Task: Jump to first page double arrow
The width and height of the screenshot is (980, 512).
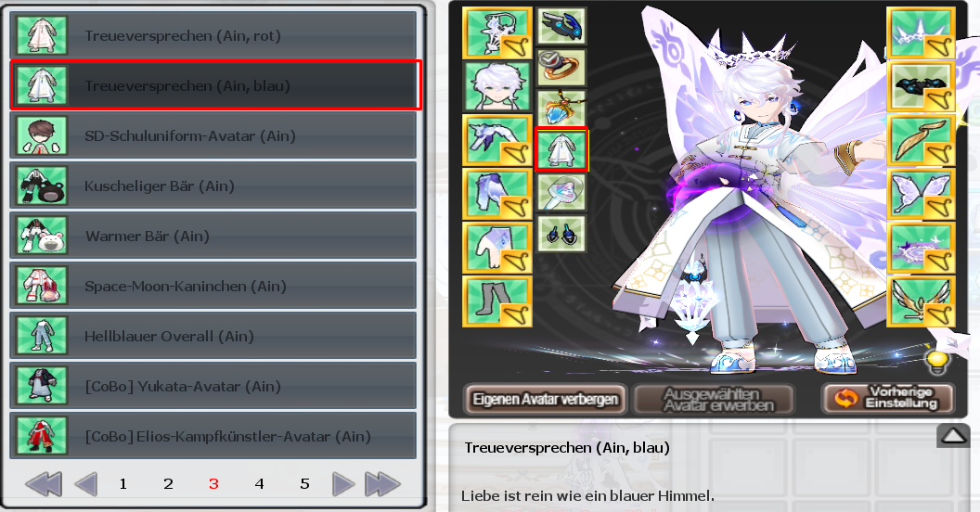Action: (x=43, y=484)
